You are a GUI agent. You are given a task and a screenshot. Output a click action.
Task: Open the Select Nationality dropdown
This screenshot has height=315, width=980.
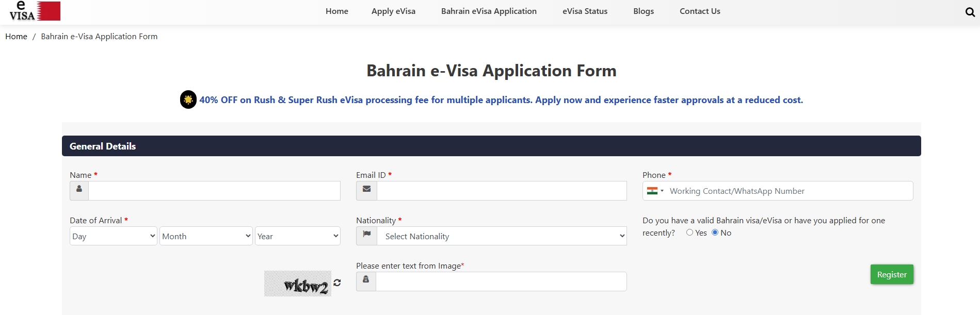(502, 236)
